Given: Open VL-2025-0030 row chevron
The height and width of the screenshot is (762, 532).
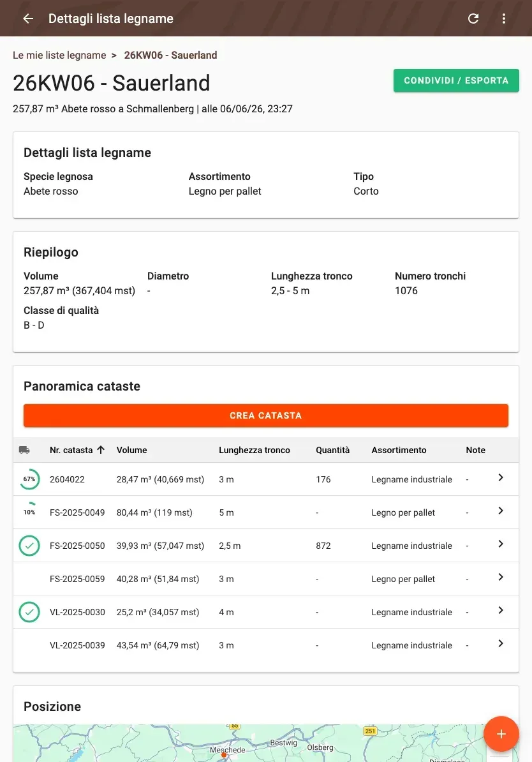Looking at the screenshot, I should point(500,610).
